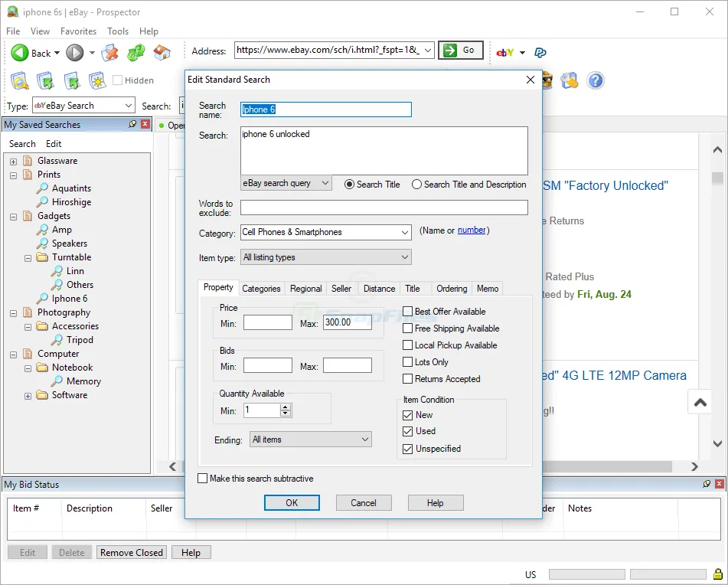Click the blue question mark help icon
This screenshot has width=728, height=585.
pos(596,81)
